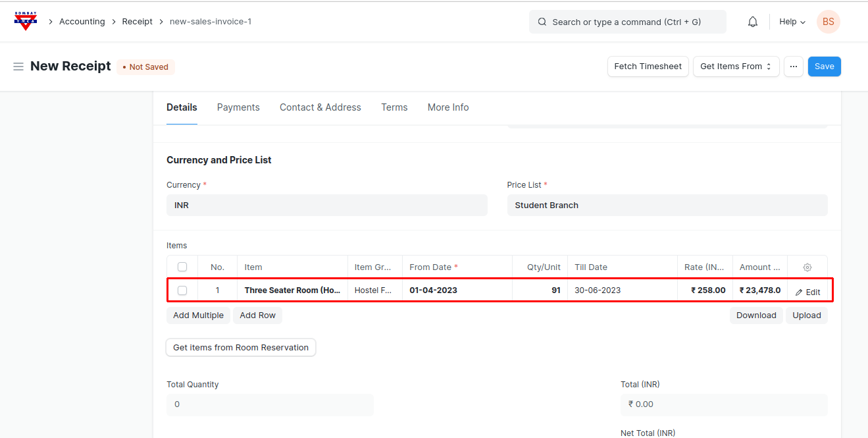The width and height of the screenshot is (868, 438).
Task: Go to Accounting in the breadcrumb
Action: coord(82,22)
